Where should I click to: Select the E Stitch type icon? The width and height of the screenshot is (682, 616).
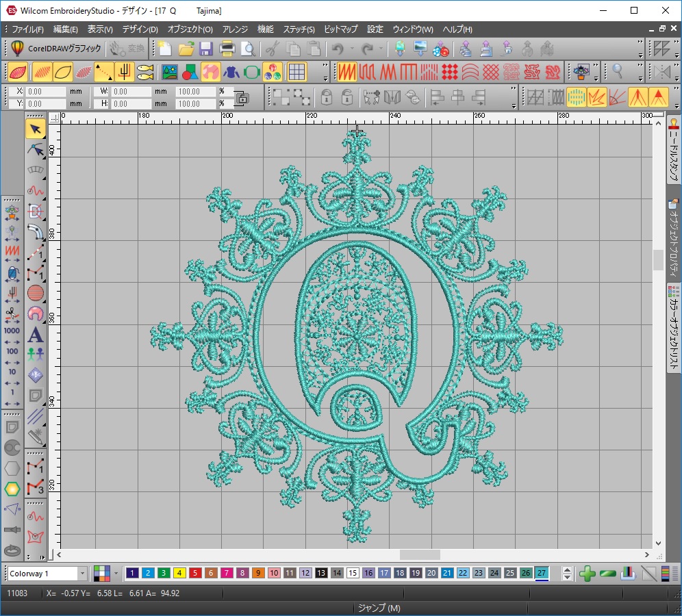408,72
